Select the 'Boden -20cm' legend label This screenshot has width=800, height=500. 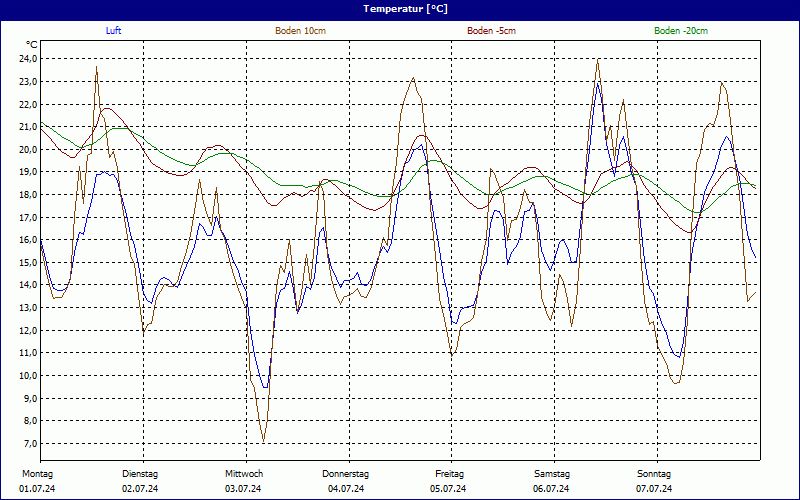coord(681,31)
